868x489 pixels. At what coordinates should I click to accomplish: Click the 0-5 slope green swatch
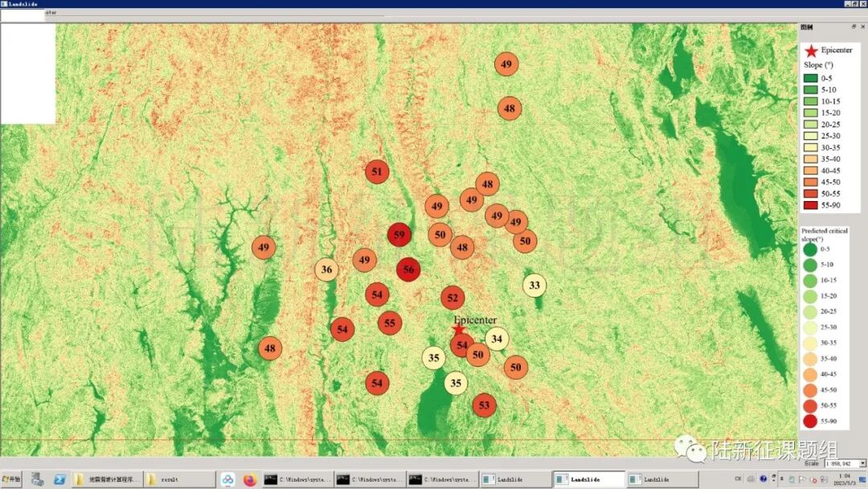[x=811, y=78]
